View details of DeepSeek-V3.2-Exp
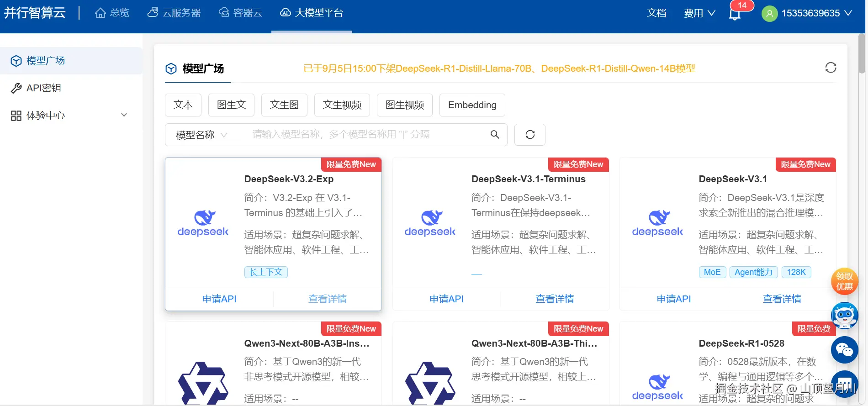The image size is (868, 406). (328, 299)
